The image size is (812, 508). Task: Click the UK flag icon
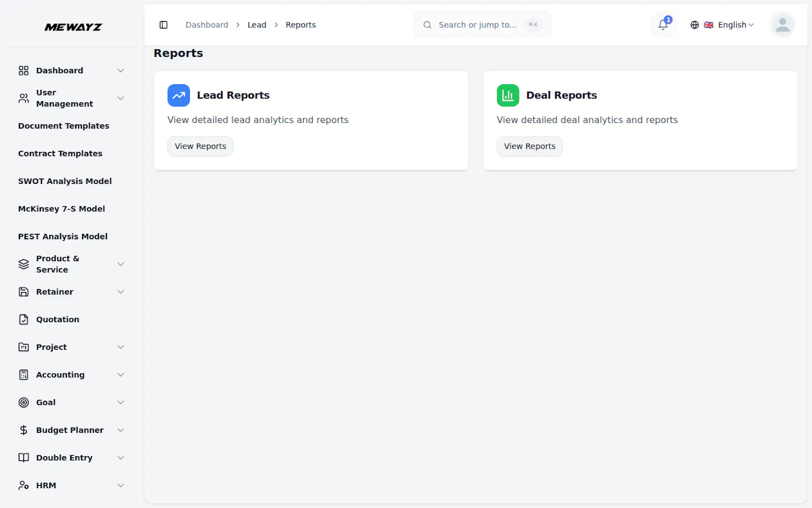click(708, 25)
